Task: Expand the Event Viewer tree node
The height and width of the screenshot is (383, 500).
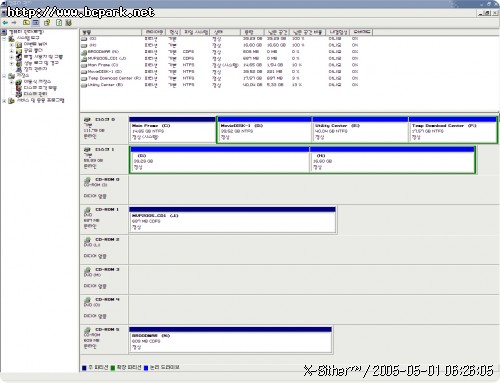Action: 12,44
